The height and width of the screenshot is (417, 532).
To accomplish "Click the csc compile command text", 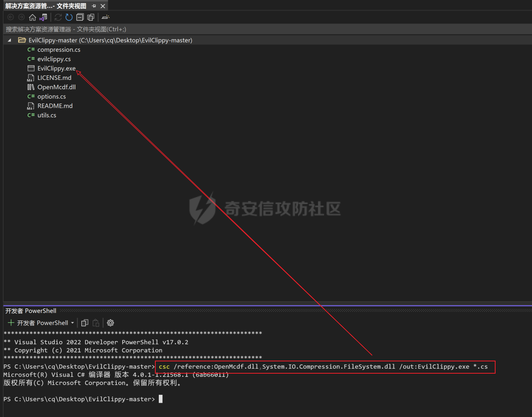I will (x=323, y=367).
